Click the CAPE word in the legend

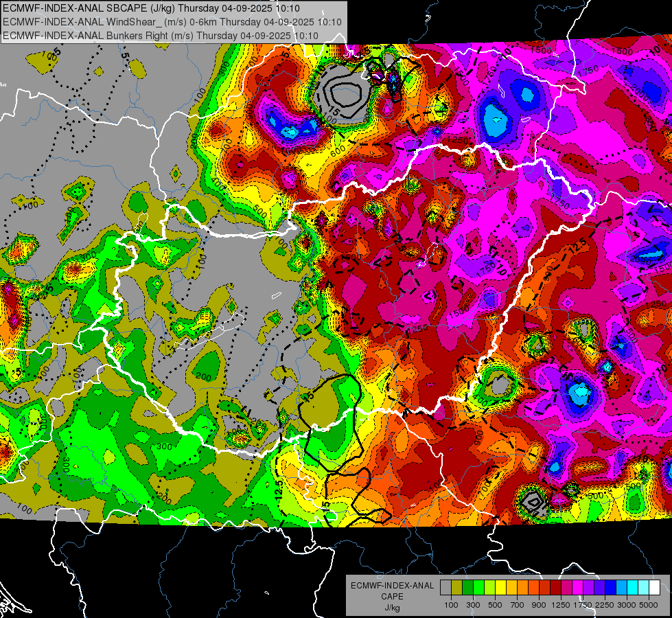tap(392, 597)
